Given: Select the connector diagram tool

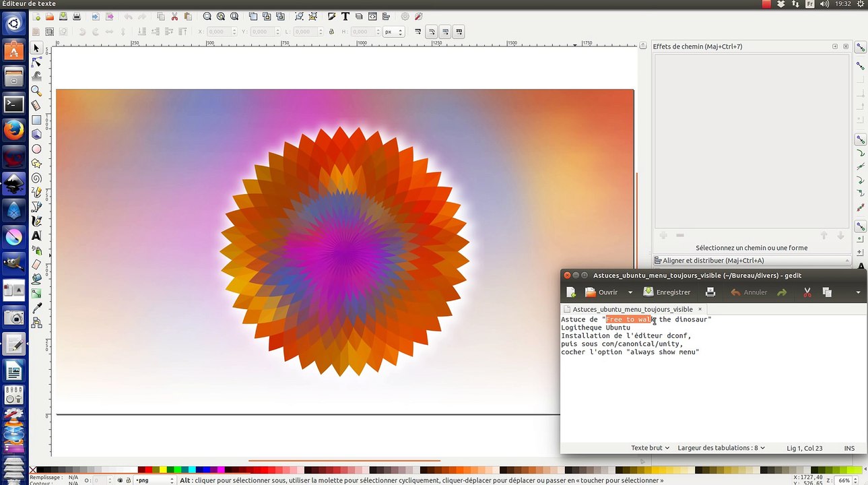Looking at the screenshot, I should (36, 323).
